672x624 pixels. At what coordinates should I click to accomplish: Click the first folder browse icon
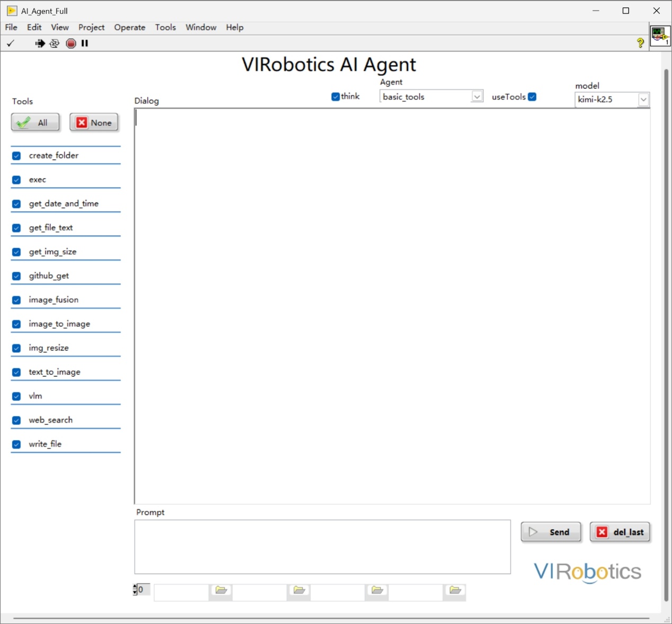(x=221, y=590)
